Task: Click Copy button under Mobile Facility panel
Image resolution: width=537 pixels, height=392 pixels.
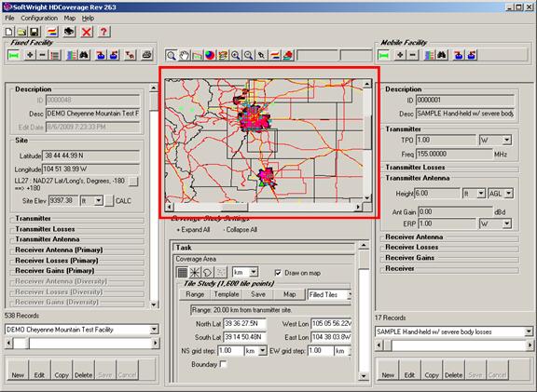Action: point(432,370)
